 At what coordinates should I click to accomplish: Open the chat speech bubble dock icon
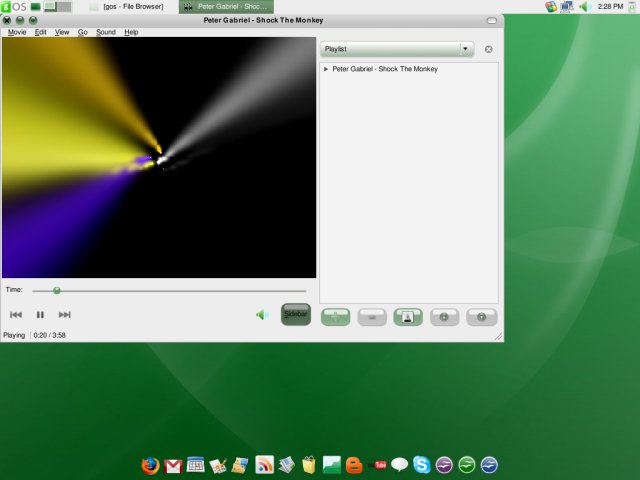click(x=399, y=464)
